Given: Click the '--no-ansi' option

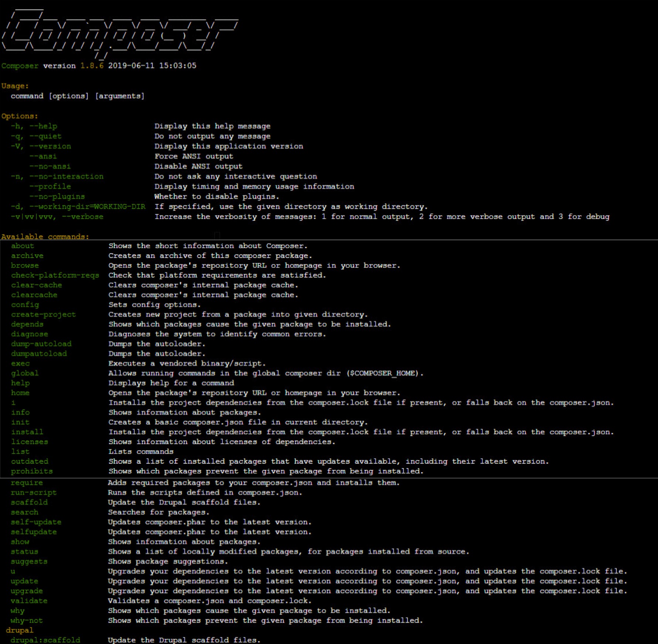Looking at the screenshot, I should (x=50, y=166).
